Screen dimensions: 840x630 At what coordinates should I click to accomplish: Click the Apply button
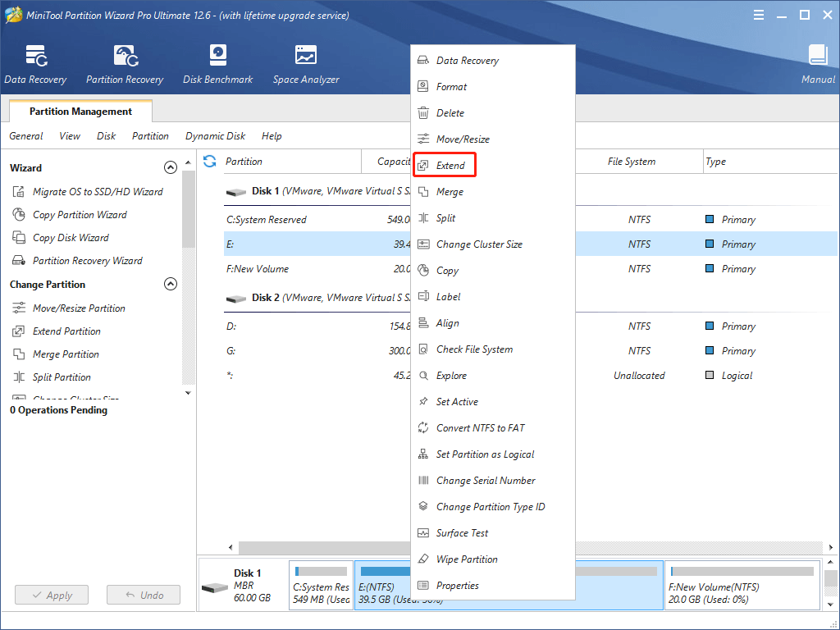pyautogui.click(x=52, y=596)
